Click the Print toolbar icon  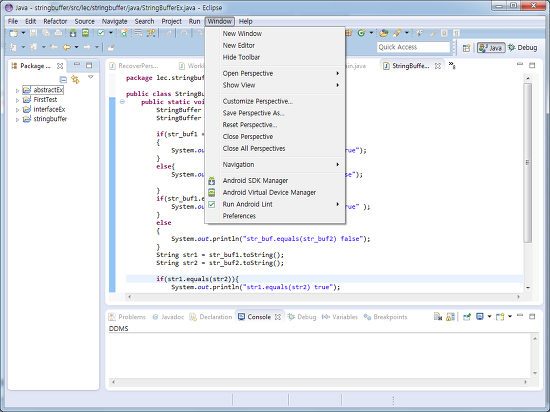[x=58, y=33]
